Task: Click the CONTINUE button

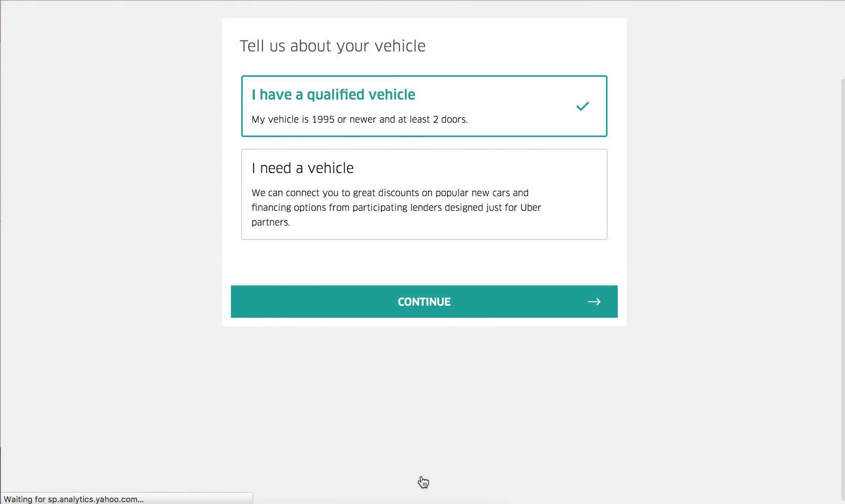Action: [424, 301]
